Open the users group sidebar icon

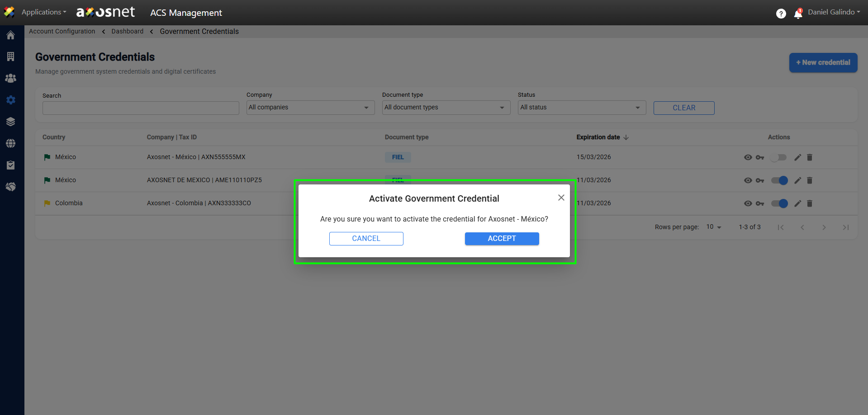coord(11,78)
